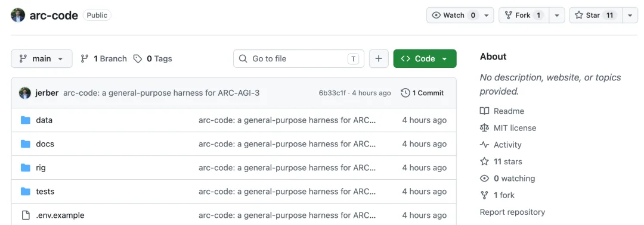Click the plus add file button

pos(379,58)
